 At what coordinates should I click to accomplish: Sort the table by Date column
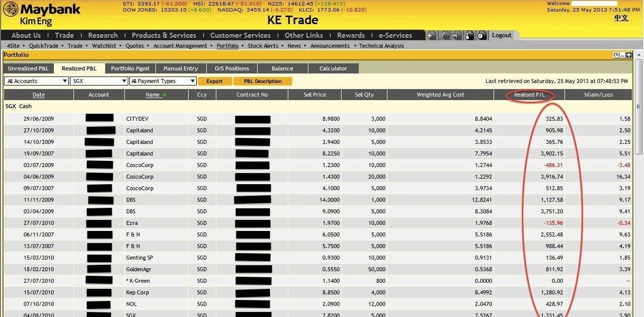(39, 95)
